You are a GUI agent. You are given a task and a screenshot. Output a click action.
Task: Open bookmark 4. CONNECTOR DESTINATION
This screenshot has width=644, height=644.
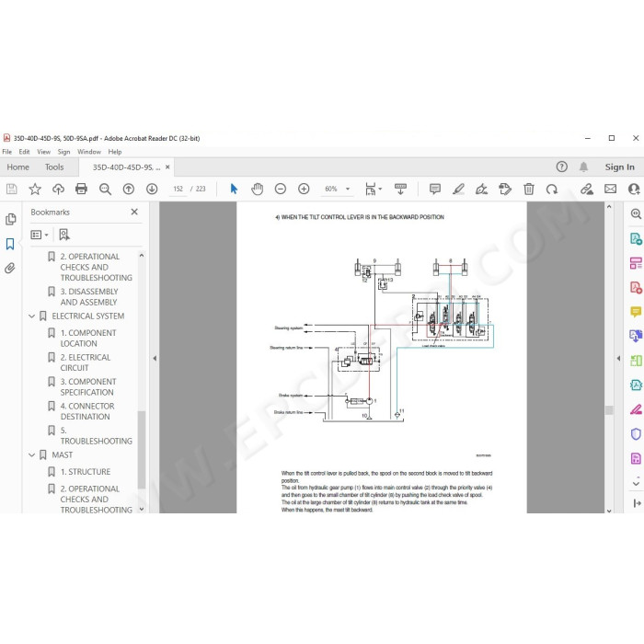(87, 411)
